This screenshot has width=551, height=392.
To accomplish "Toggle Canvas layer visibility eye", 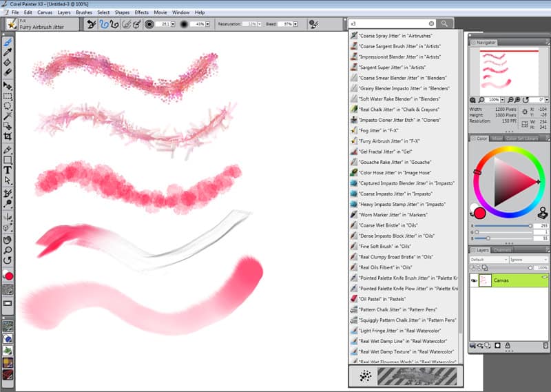I will 474,280.
